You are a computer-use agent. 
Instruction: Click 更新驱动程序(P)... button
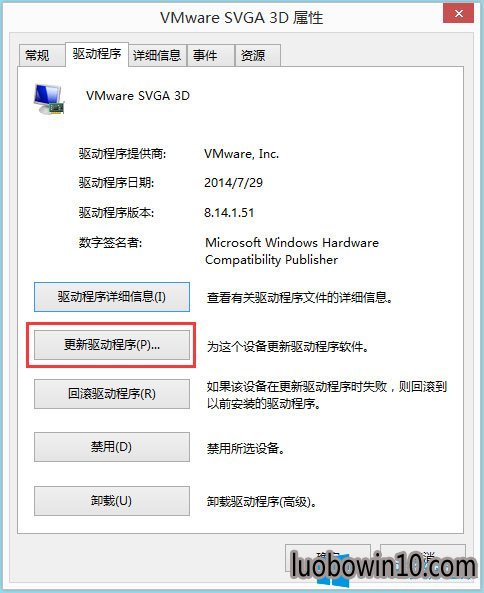tap(112, 345)
